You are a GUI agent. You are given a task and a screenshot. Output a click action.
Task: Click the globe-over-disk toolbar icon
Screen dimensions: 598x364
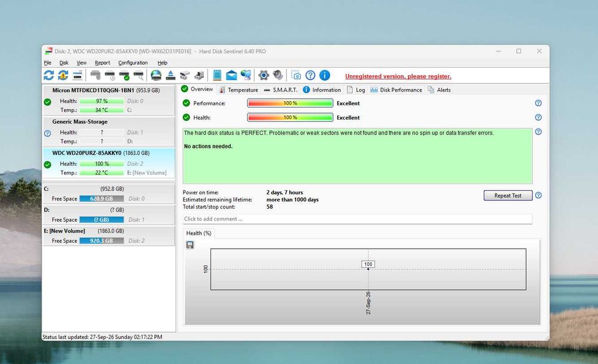(156, 75)
